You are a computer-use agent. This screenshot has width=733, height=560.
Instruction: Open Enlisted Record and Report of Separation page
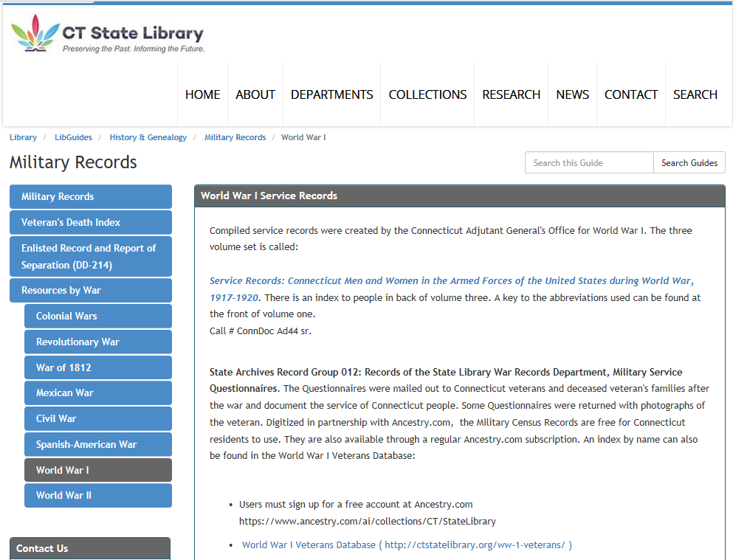click(x=91, y=257)
